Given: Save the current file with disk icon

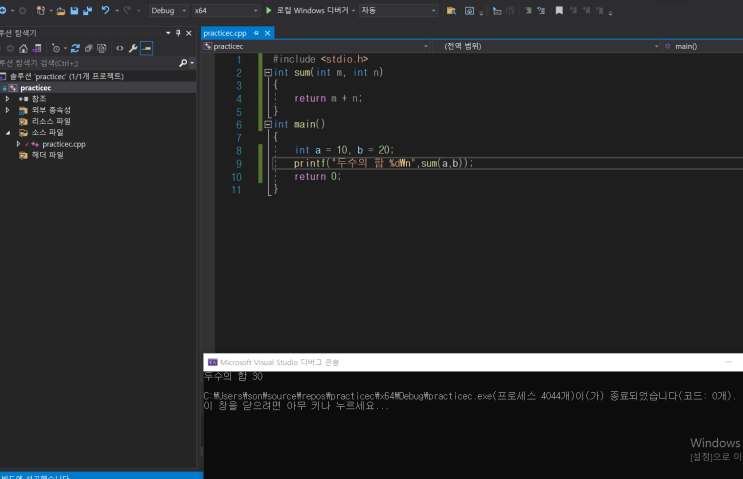Looking at the screenshot, I should 74,10.
